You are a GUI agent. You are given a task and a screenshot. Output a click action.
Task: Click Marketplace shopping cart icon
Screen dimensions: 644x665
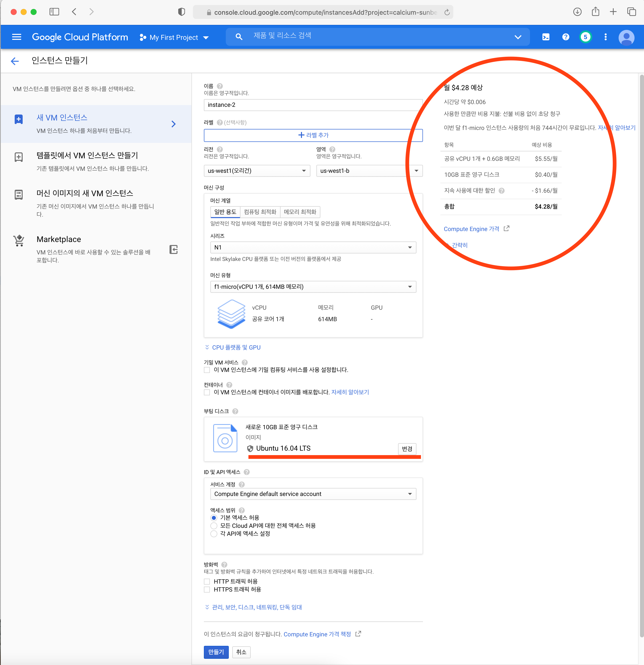[19, 241]
